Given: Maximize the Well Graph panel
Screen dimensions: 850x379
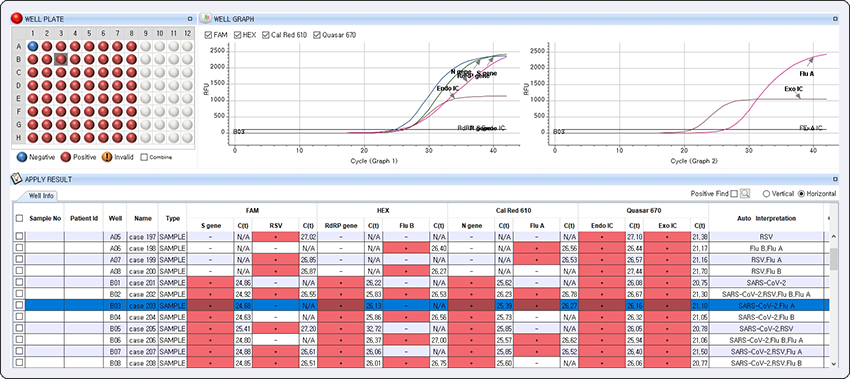Looking at the screenshot, I should pyautogui.click(x=835, y=19).
